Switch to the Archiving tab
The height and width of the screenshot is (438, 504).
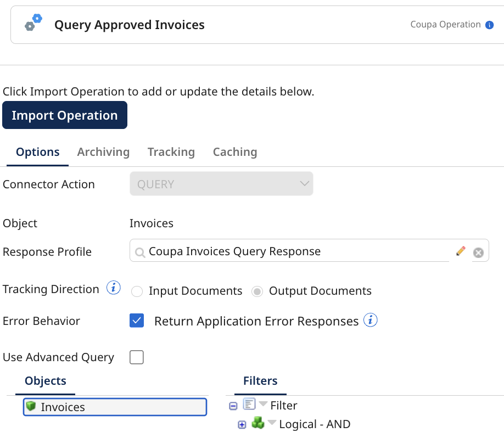(x=103, y=152)
